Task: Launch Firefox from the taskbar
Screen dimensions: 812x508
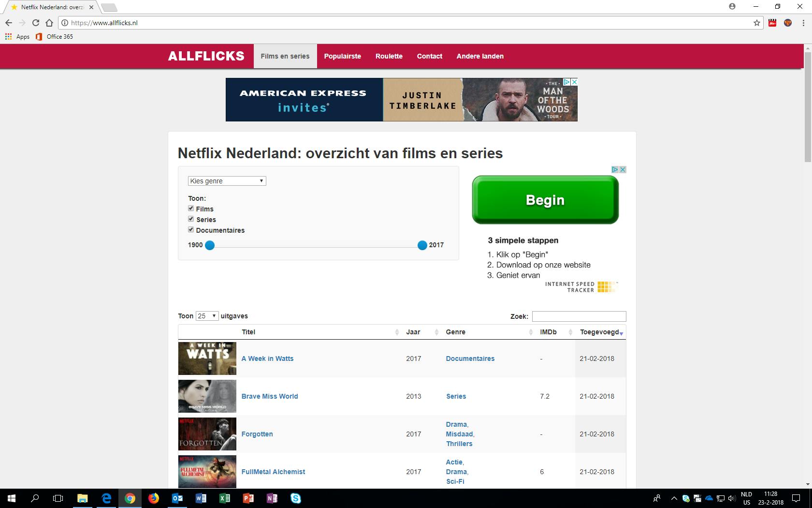Action: click(154, 498)
